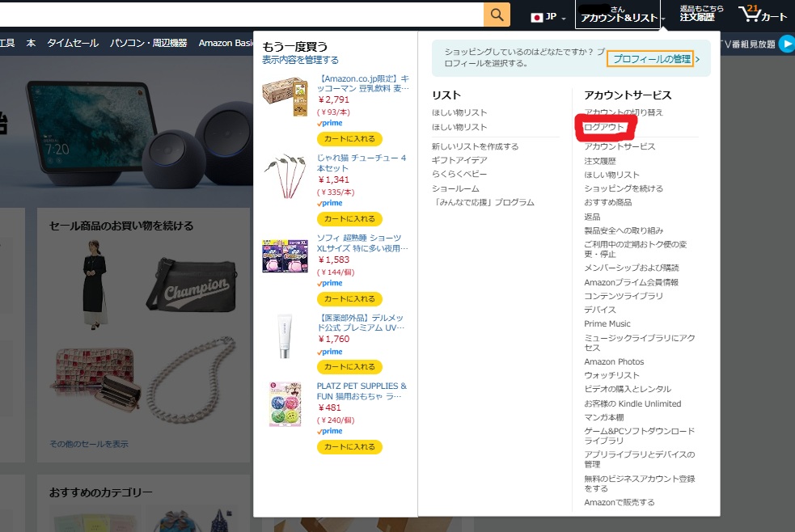Image resolution: width=795 pixels, height=532 pixels.
Task: Choose タイムセール in the navigation bar
Action: click(x=73, y=43)
